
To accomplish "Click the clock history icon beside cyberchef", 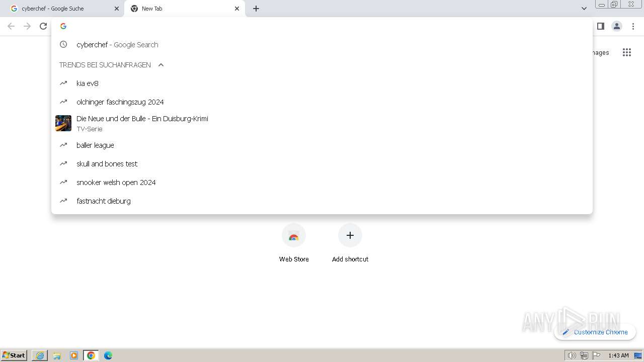I will pos(63,44).
